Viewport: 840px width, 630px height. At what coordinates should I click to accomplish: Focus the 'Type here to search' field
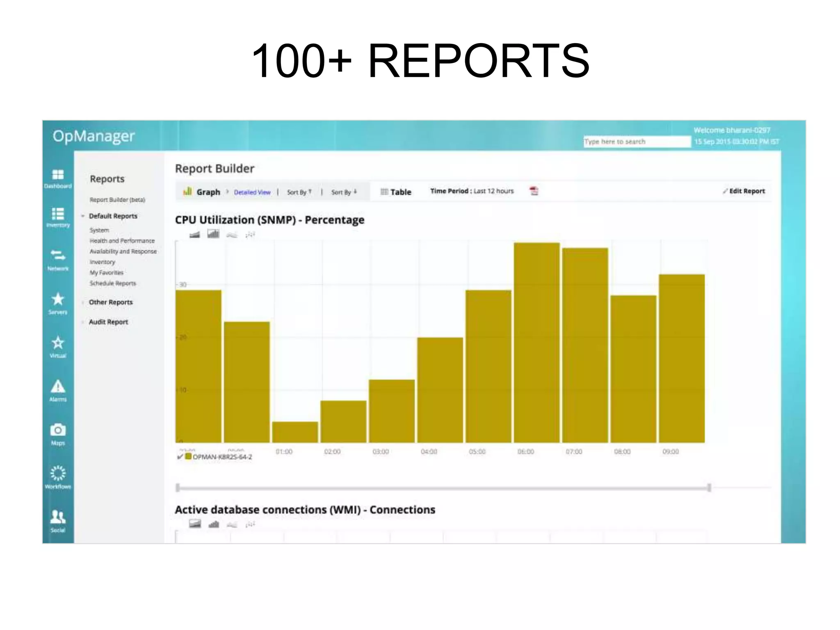[637, 142]
